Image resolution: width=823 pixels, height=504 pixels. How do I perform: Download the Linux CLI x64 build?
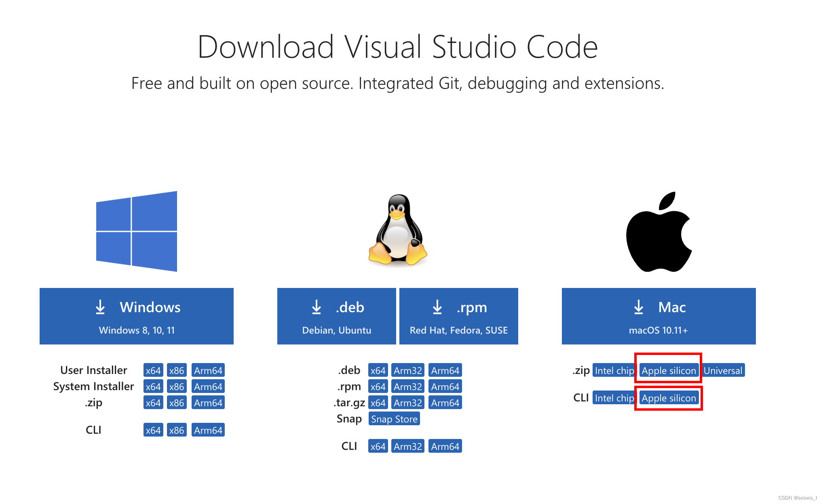click(x=378, y=446)
